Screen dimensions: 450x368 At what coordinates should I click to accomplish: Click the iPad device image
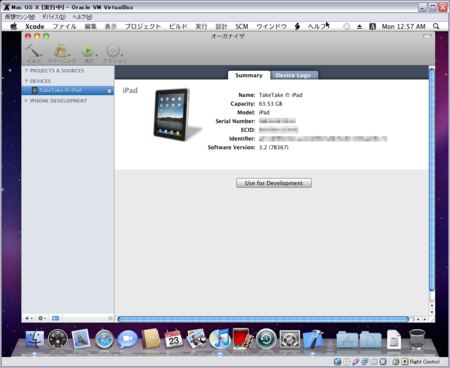click(174, 114)
